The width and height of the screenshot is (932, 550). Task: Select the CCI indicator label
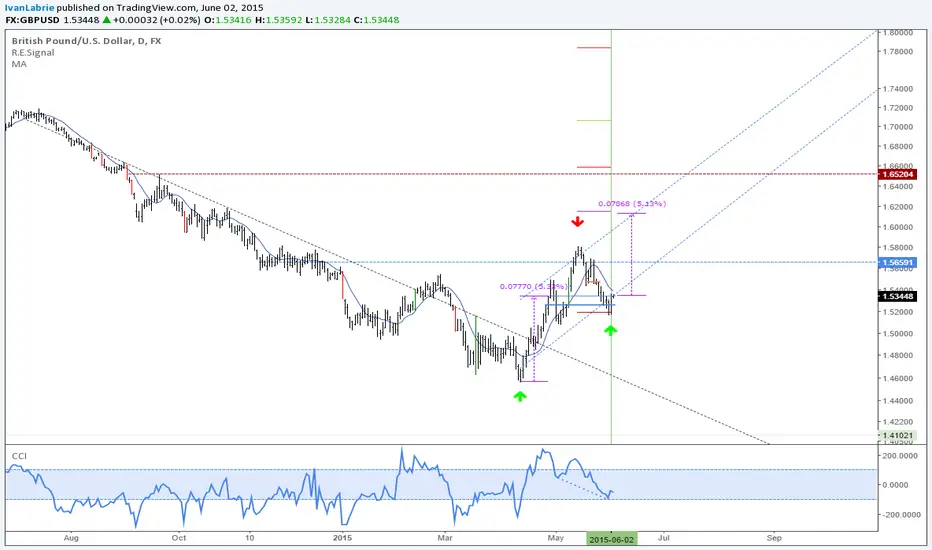pyautogui.click(x=19, y=456)
